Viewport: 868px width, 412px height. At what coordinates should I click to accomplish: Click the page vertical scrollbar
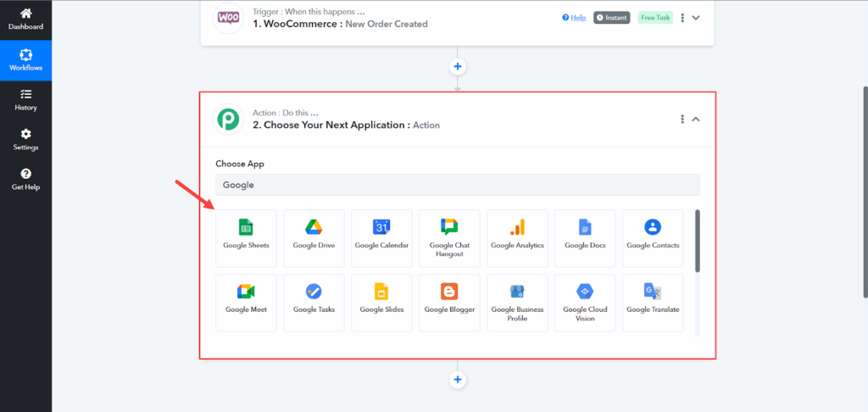coord(865,192)
